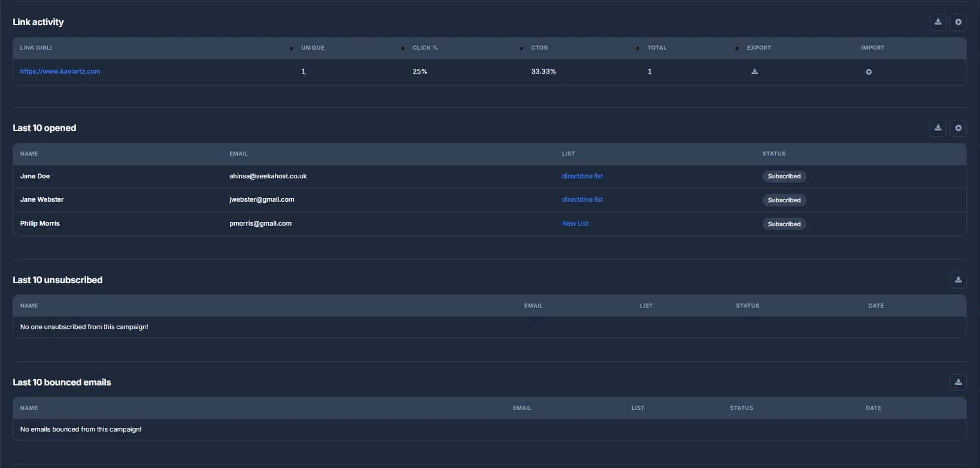The image size is (980, 468).
Task: Click the email ahinsa@seekahost.co.uk
Action: 268,177
